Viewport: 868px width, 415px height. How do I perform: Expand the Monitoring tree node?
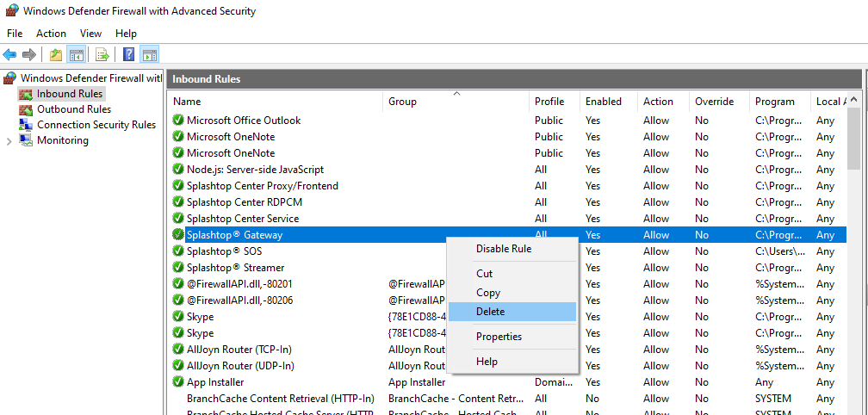[x=9, y=141]
